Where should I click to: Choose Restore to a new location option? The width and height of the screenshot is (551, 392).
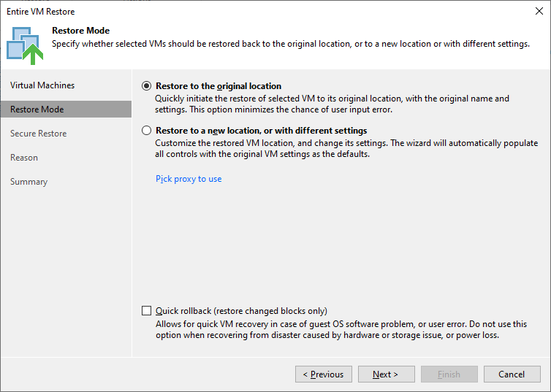[x=147, y=131]
